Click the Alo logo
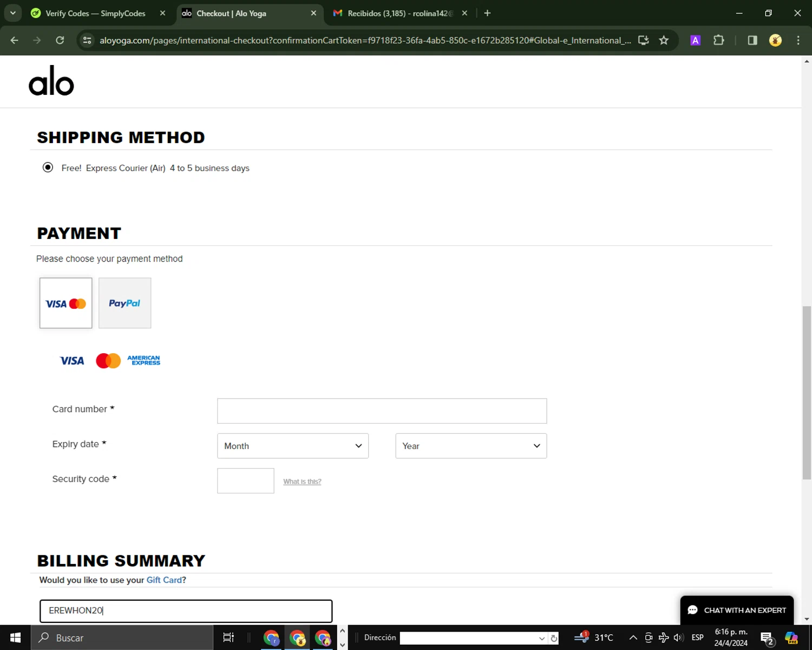Viewport: 812px width, 650px height. (51, 81)
